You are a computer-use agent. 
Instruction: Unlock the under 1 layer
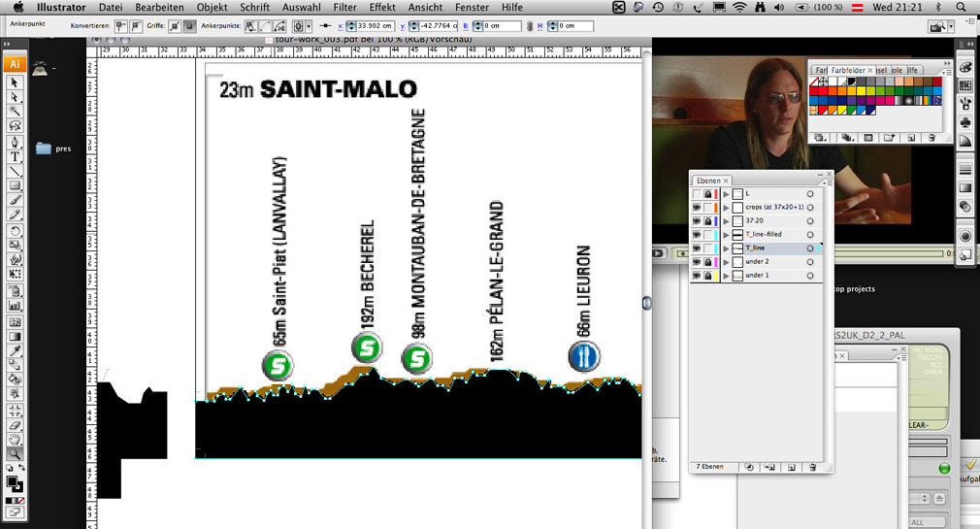[709, 276]
